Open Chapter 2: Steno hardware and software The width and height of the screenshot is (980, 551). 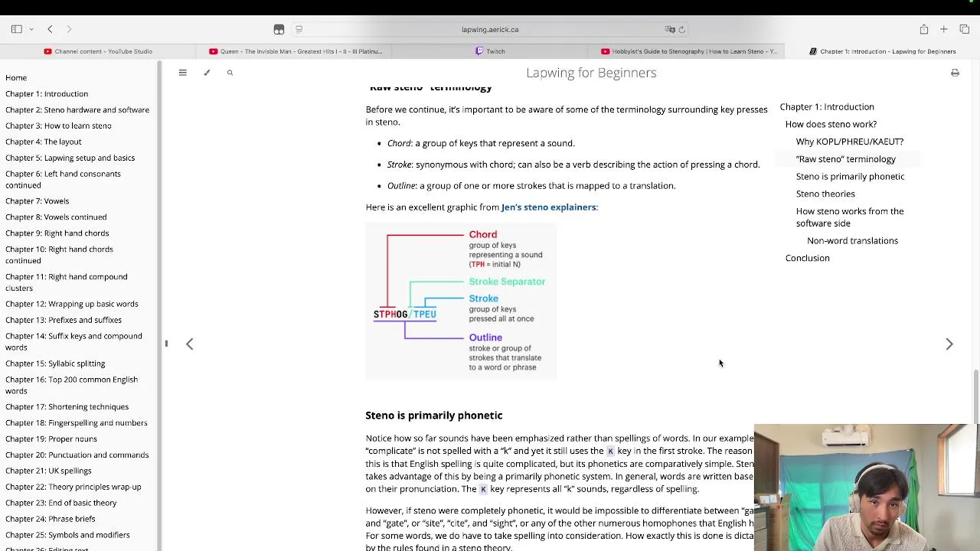[77, 109]
